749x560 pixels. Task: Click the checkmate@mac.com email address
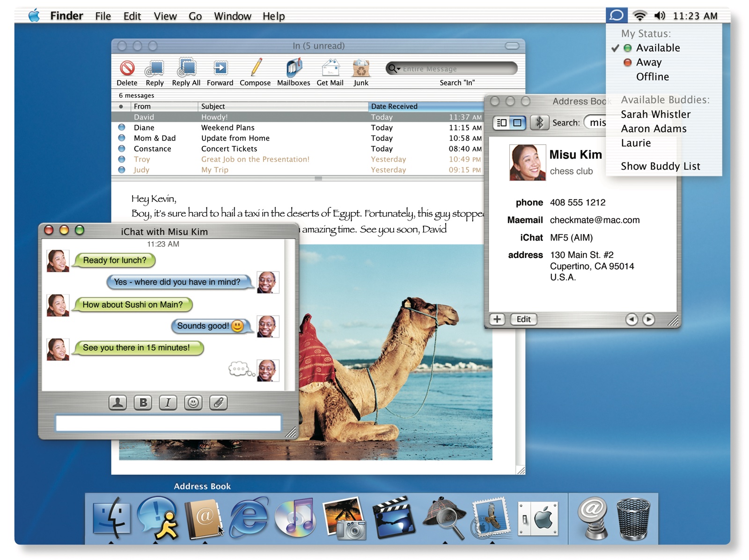pos(595,220)
